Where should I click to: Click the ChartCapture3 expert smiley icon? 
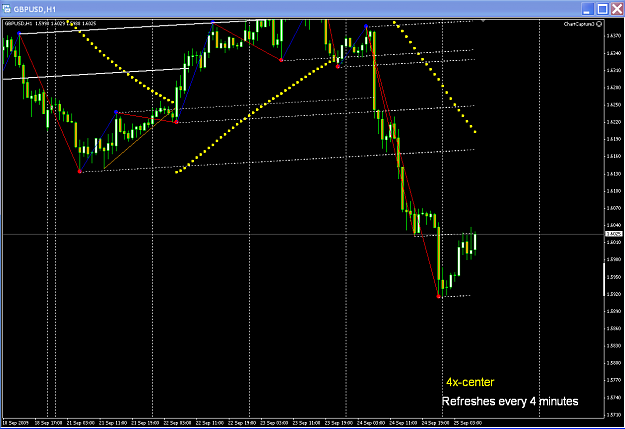pyautogui.click(x=599, y=24)
